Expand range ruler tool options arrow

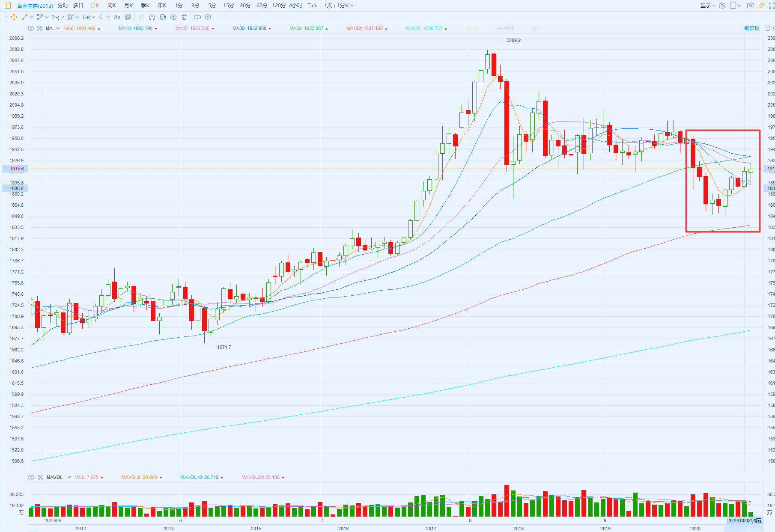click(93, 17)
